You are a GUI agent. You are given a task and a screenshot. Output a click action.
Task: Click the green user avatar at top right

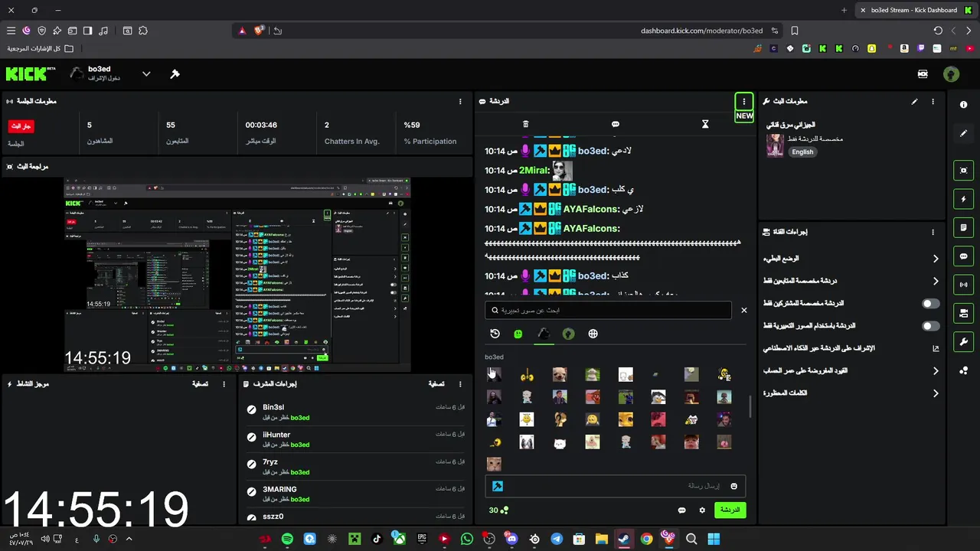tap(951, 74)
